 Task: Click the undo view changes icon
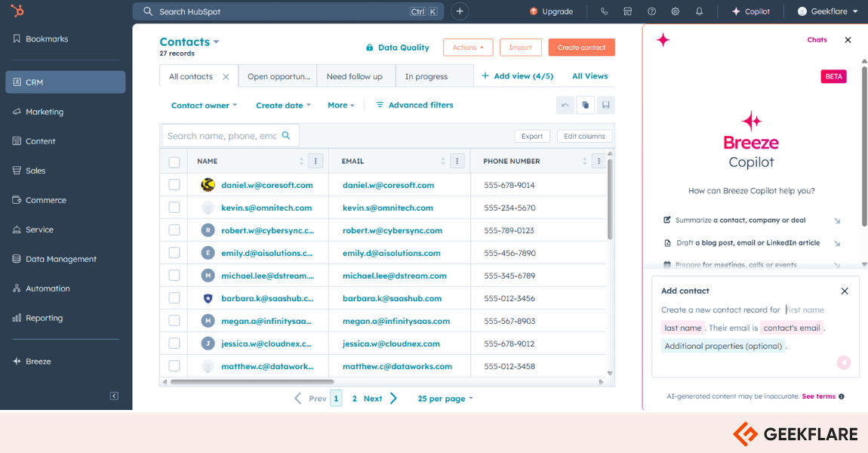pos(565,105)
